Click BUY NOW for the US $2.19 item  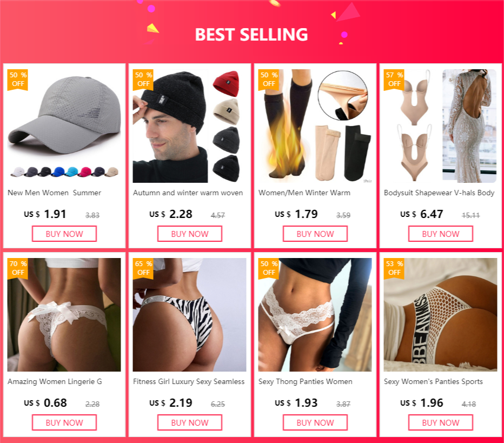pos(190,422)
